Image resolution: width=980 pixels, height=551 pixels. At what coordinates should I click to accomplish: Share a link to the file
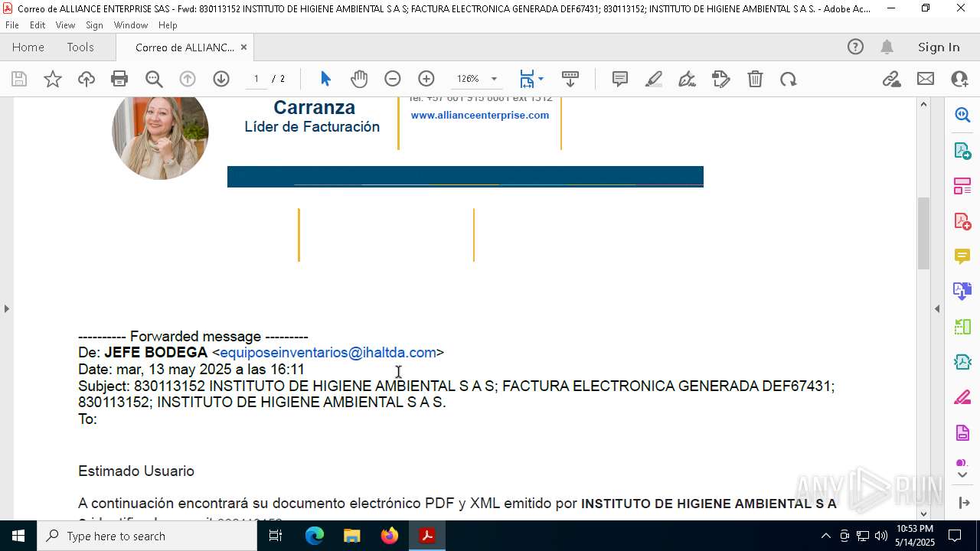tap(891, 79)
